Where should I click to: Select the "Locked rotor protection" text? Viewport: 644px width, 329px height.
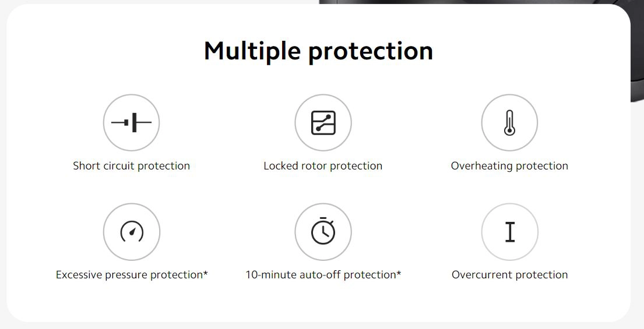(x=323, y=166)
